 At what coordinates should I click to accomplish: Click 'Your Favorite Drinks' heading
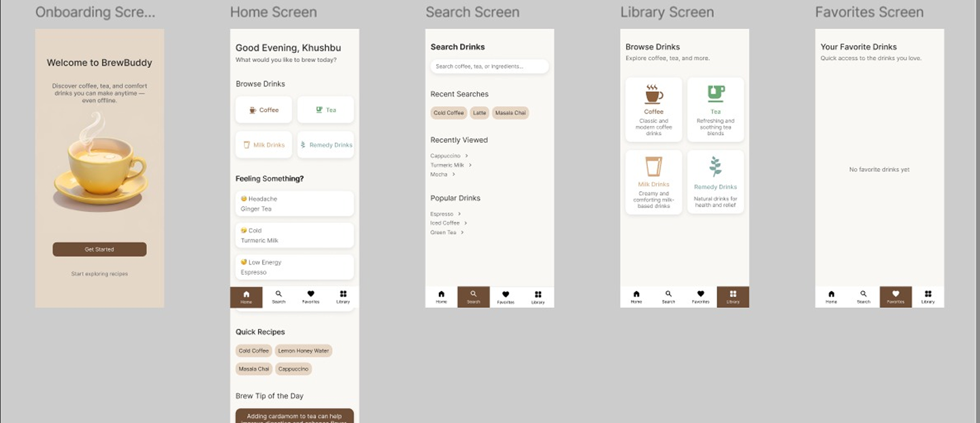(x=859, y=47)
